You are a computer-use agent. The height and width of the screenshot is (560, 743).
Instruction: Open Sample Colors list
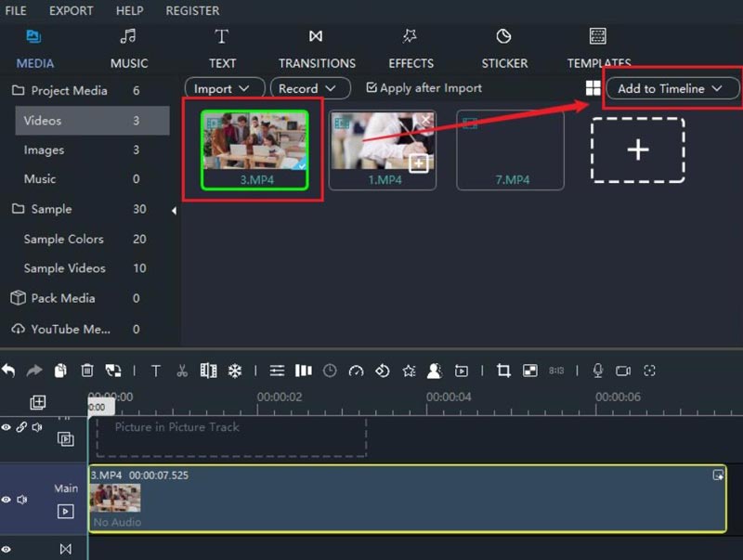63,239
